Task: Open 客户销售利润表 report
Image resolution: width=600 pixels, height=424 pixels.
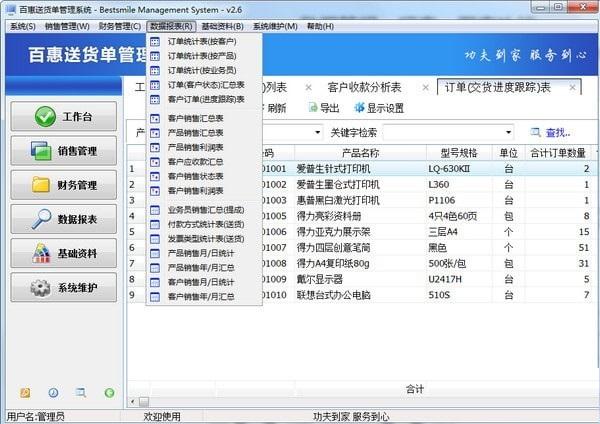Action: coord(195,191)
